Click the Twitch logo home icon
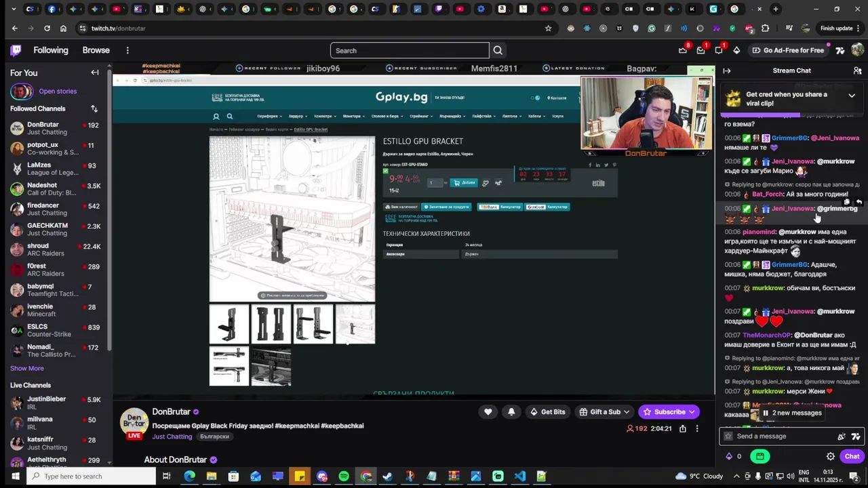Viewport: 868px width, 488px height. point(16,50)
